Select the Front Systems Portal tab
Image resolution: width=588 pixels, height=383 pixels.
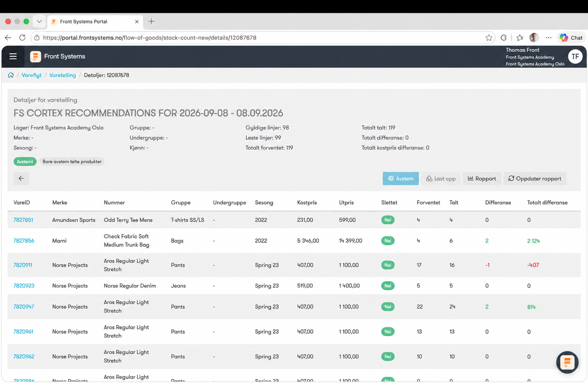(x=95, y=22)
